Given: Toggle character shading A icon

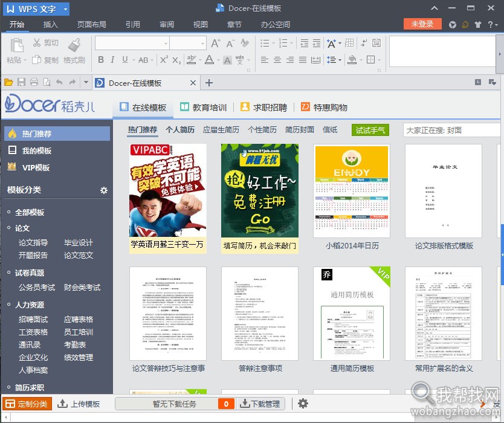Looking at the screenshot, I should pos(227,60).
